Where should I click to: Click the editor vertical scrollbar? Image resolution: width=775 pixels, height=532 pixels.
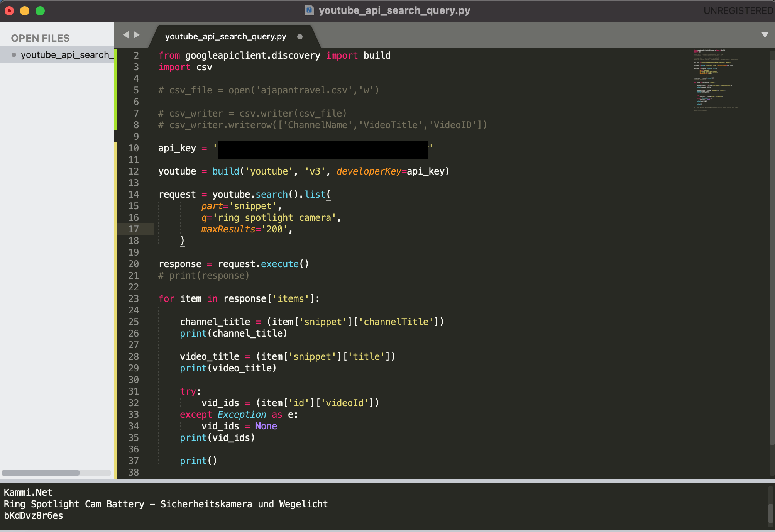[772, 251]
